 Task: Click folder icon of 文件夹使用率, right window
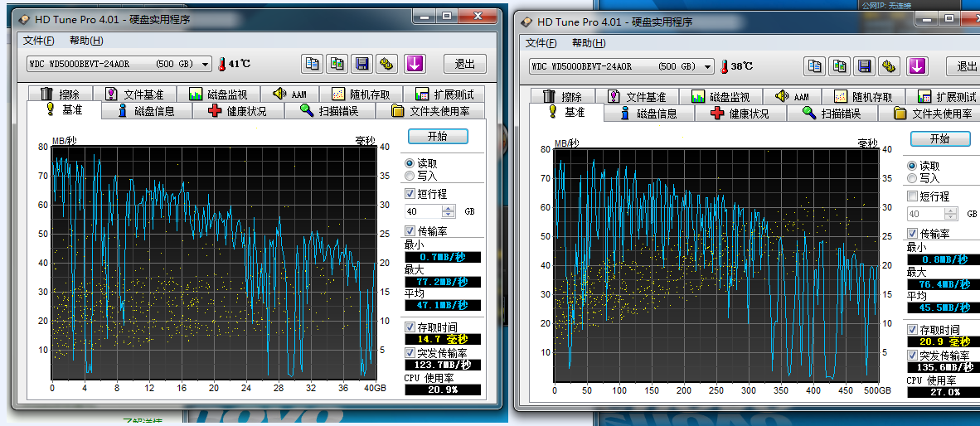900,113
